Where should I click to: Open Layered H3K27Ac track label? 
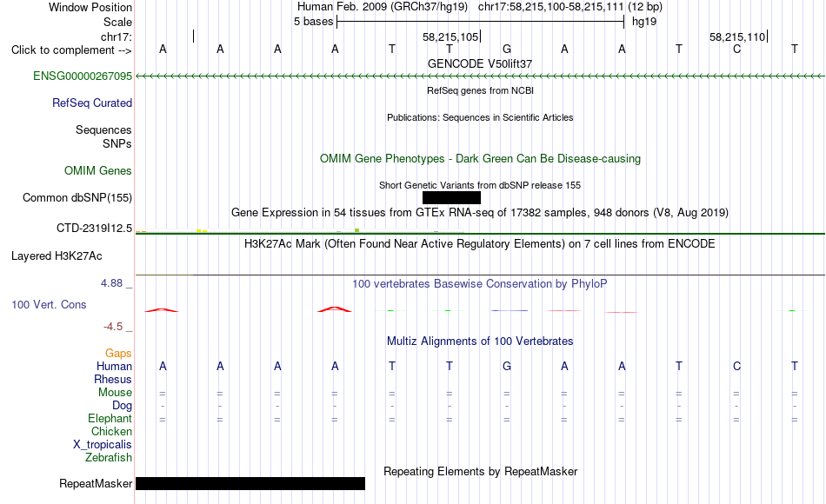pos(57,256)
